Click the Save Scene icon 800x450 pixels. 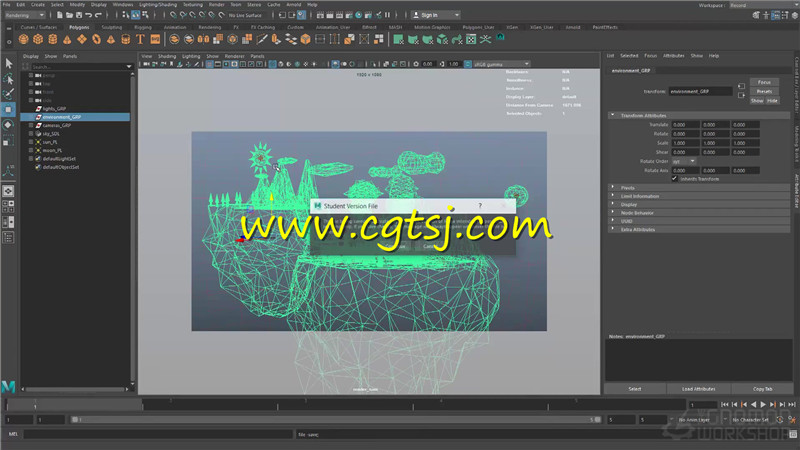coord(79,15)
